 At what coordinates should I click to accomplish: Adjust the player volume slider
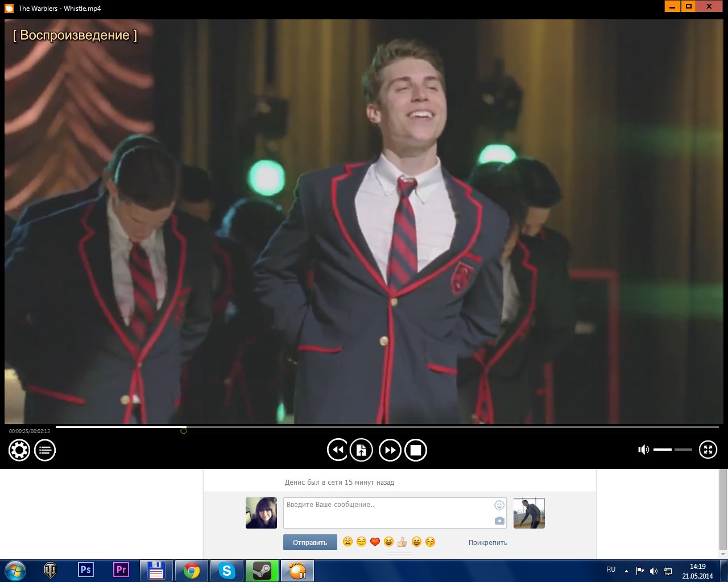pyautogui.click(x=672, y=450)
